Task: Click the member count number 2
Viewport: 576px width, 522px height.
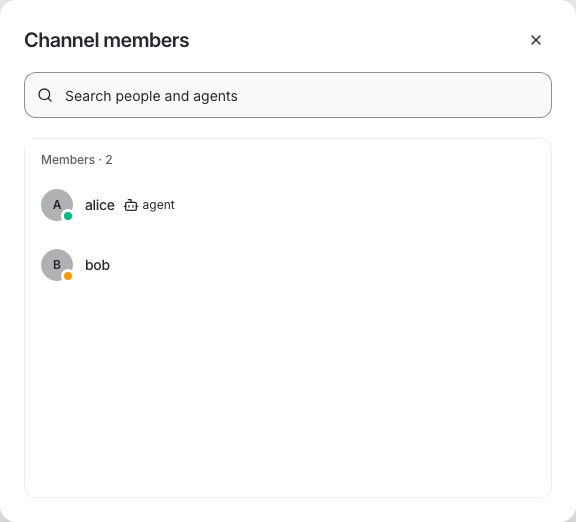Action: pos(109,160)
